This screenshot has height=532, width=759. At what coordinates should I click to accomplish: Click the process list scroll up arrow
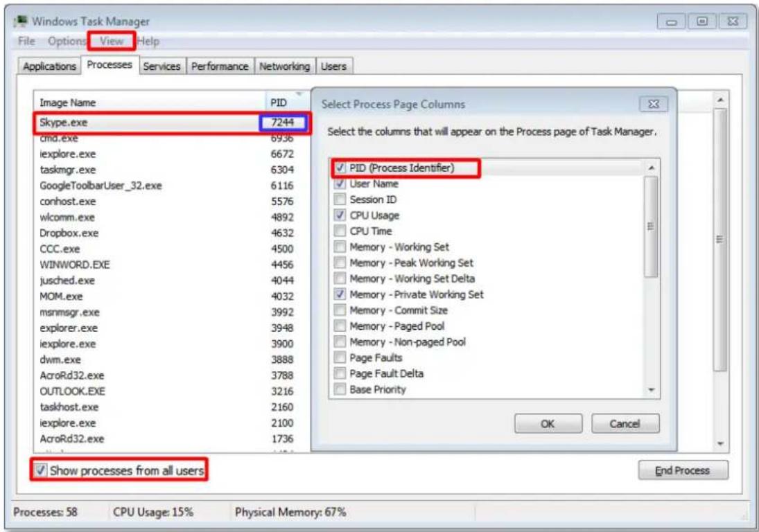pos(721,100)
